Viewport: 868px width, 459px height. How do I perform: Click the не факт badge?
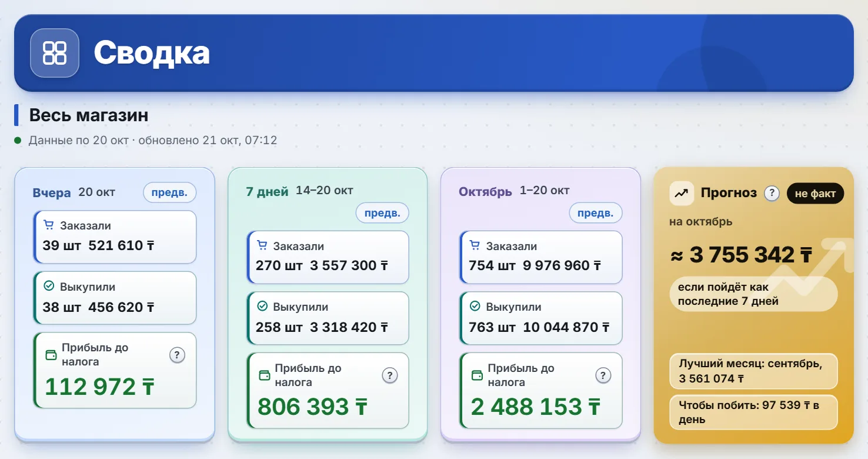pos(815,194)
